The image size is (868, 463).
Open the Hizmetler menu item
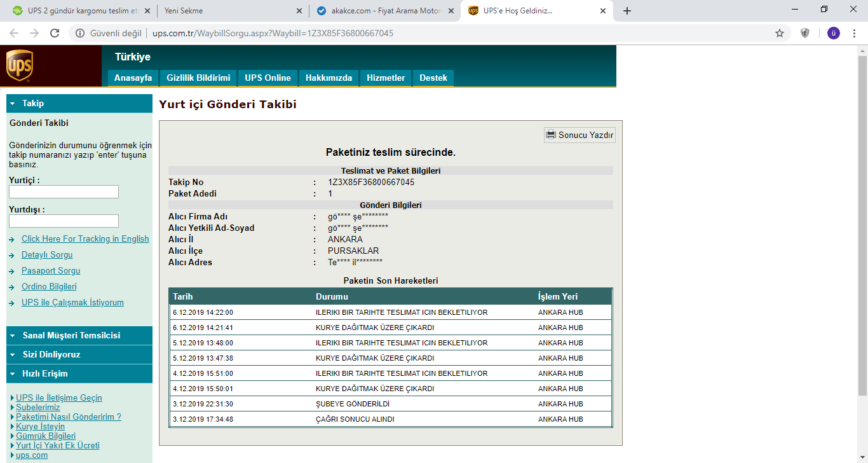click(386, 78)
